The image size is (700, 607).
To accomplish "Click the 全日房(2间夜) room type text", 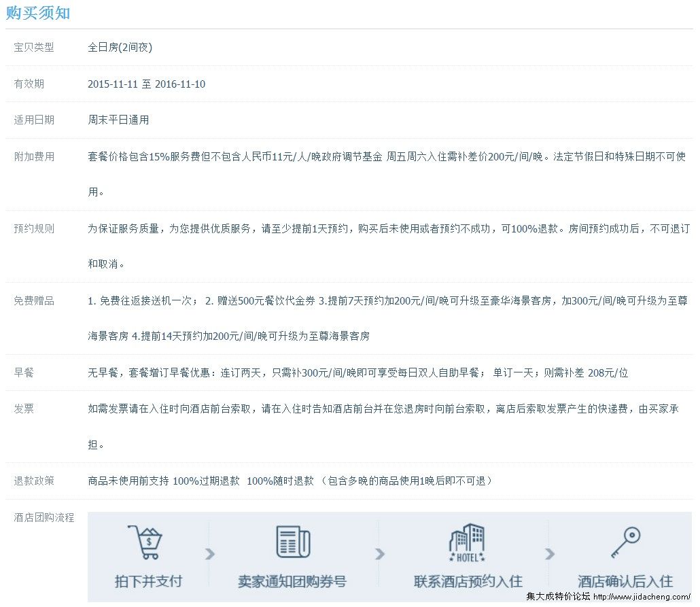I will pos(120,48).
